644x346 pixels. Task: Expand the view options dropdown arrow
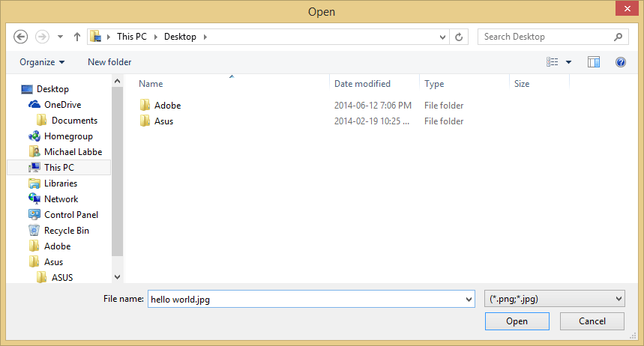click(x=569, y=62)
